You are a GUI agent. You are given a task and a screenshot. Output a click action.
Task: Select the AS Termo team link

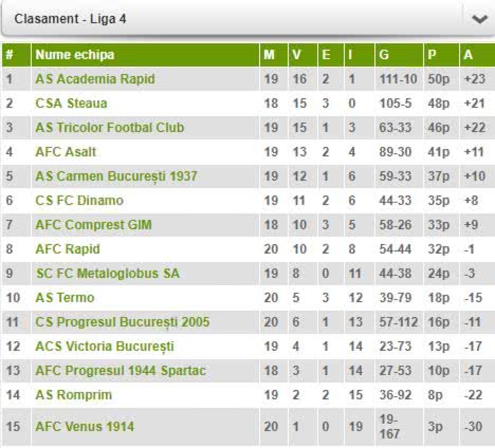[65, 298]
